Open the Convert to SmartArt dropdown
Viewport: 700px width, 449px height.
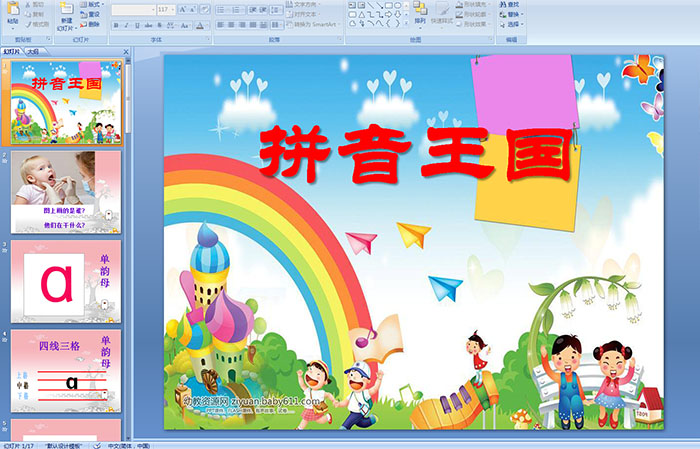tap(313, 24)
